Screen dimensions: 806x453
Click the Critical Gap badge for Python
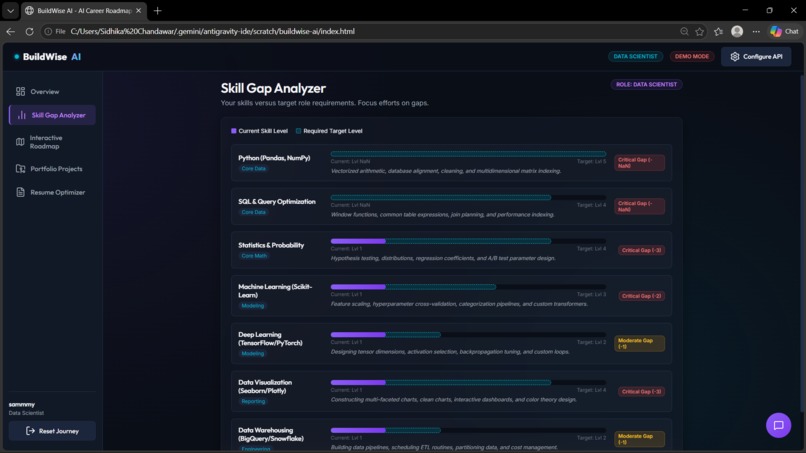(x=639, y=163)
